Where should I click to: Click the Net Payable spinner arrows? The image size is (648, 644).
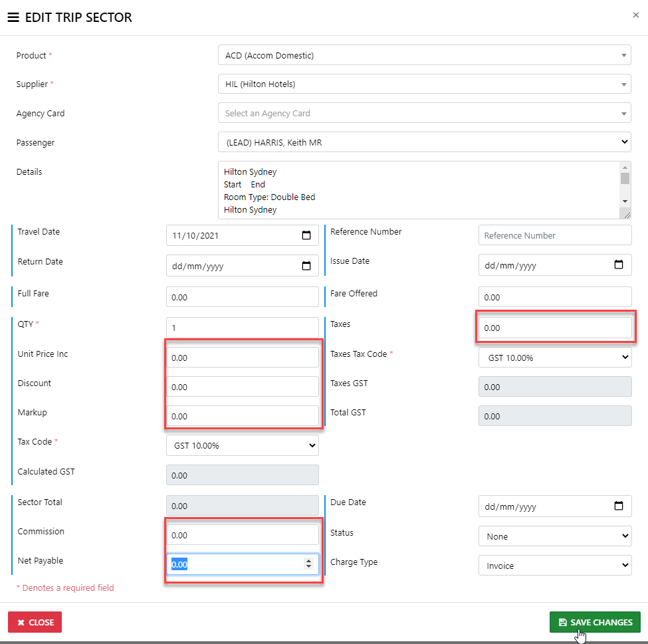click(308, 564)
